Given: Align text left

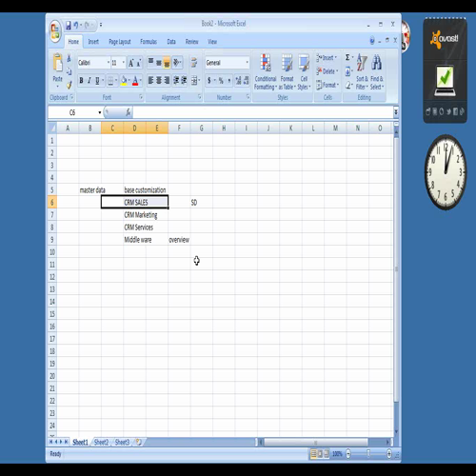Looking at the screenshot, I should 150,81.
